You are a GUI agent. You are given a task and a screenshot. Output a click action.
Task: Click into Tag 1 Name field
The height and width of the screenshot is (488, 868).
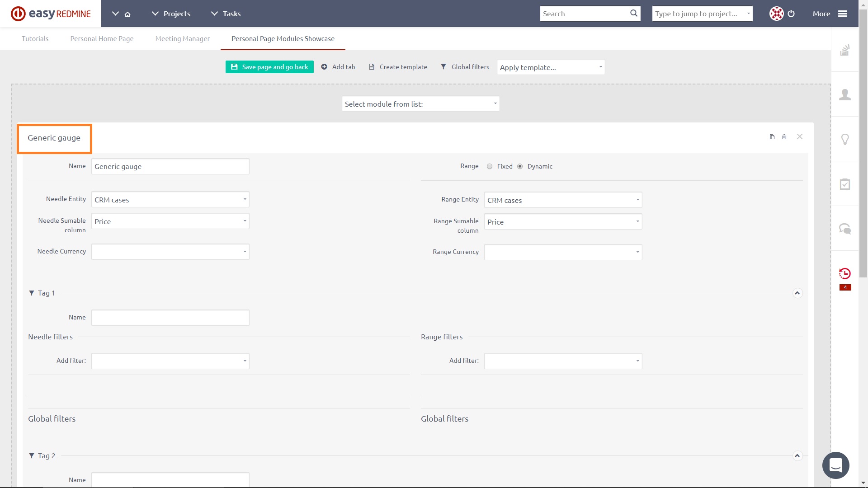(x=170, y=318)
